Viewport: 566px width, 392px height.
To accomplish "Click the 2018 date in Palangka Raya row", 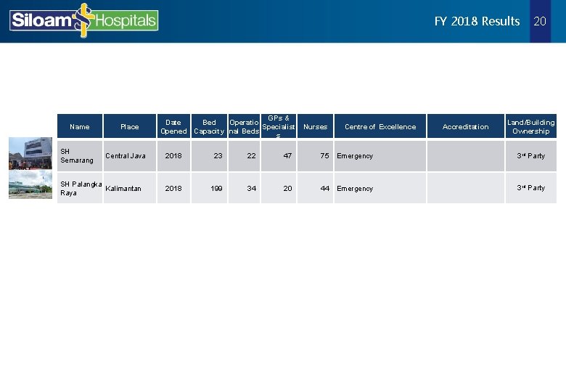I will coord(173,188).
